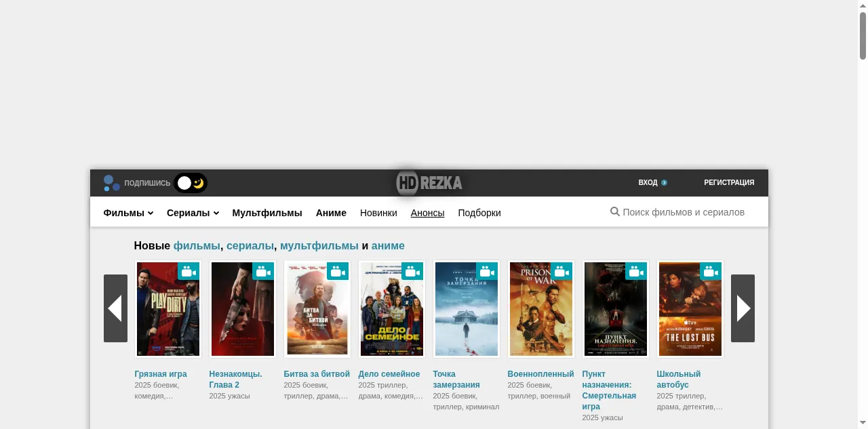Click the ВХОД login link
868x429 pixels.
click(x=648, y=183)
